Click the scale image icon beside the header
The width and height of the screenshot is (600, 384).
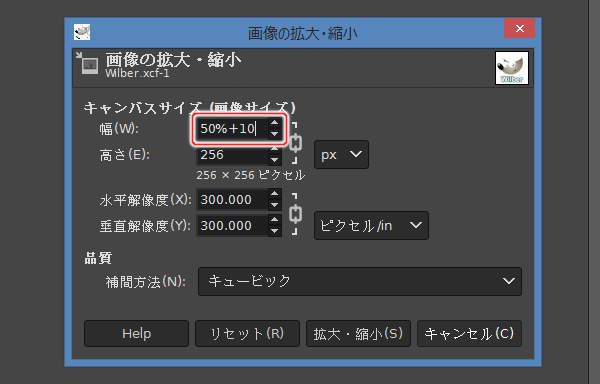click(87, 63)
